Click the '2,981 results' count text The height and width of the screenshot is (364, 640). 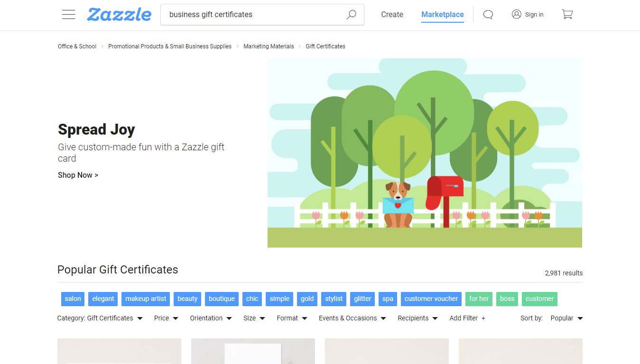coord(564,273)
